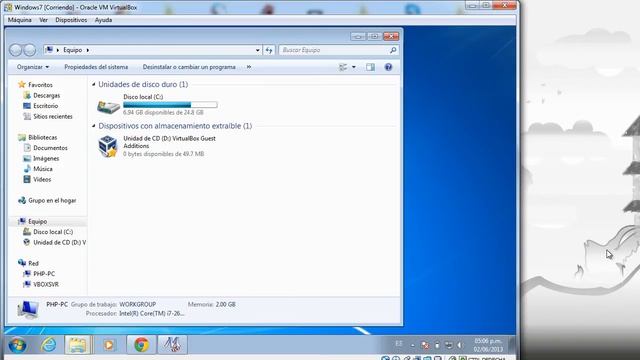
Task: Click the Disco local (C:) usage bar
Action: point(170,105)
